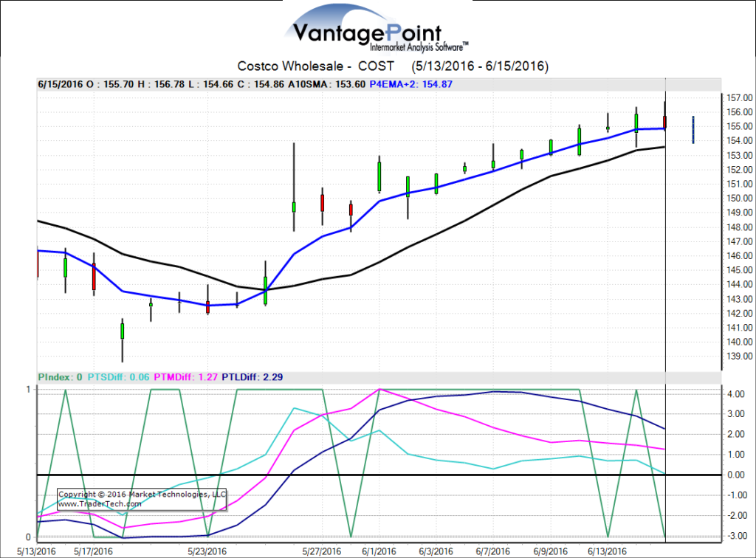This screenshot has width=756, height=558.
Task: Click the red candlestick above the 5/27/2016 label
Action: pyautogui.click(x=323, y=203)
